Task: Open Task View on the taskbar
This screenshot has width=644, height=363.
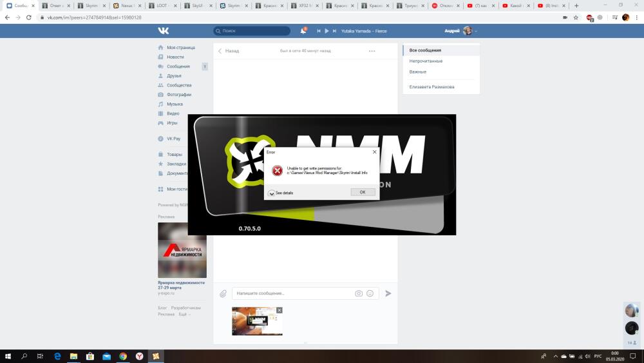Action: pos(40,357)
